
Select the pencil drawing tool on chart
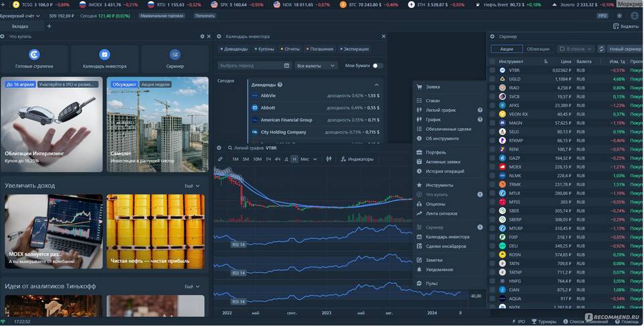(x=220, y=159)
